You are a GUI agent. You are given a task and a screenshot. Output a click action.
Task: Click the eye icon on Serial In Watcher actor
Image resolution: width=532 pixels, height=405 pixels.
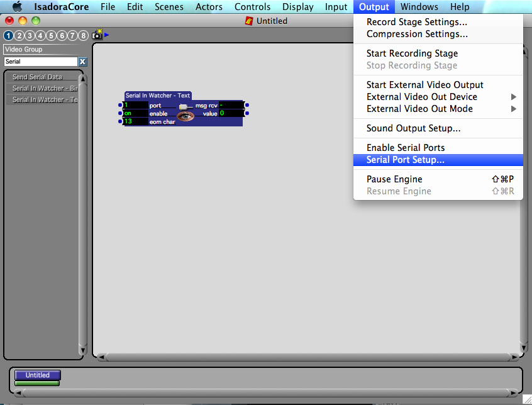[x=186, y=116]
